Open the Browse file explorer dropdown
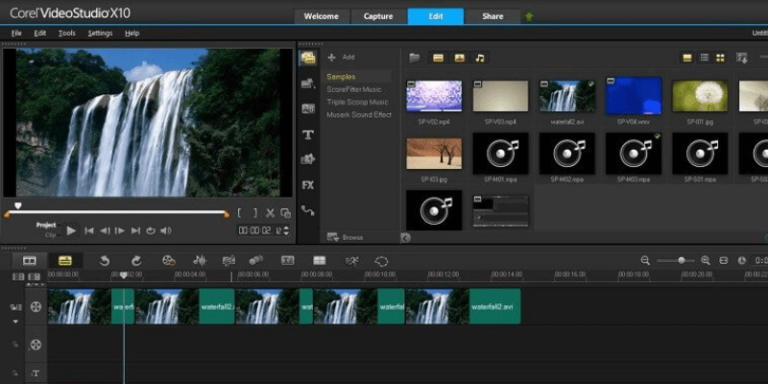The height and width of the screenshot is (384, 768). tap(345, 238)
